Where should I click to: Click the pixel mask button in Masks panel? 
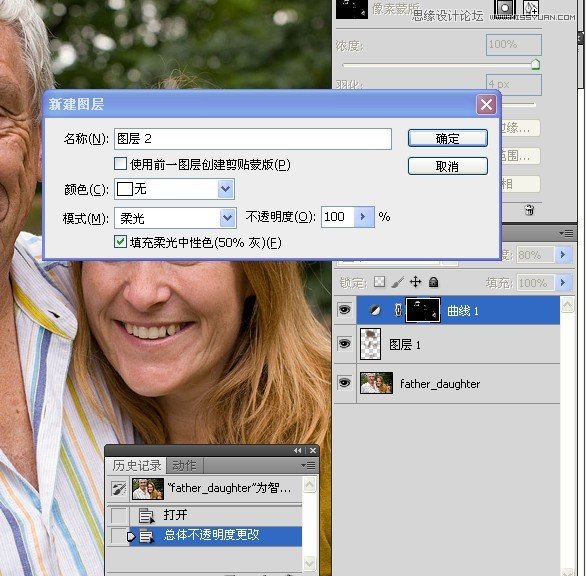[505, 7]
